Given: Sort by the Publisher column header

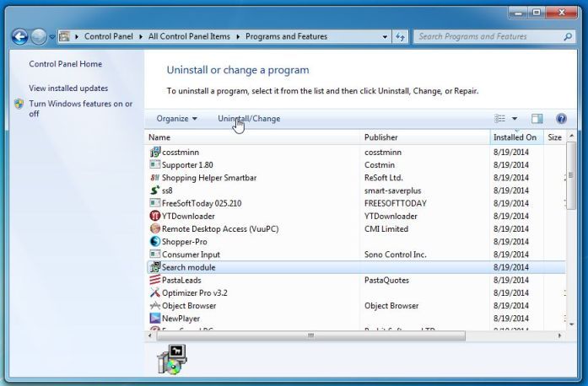Looking at the screenshot, I should [x=425, y=137].
